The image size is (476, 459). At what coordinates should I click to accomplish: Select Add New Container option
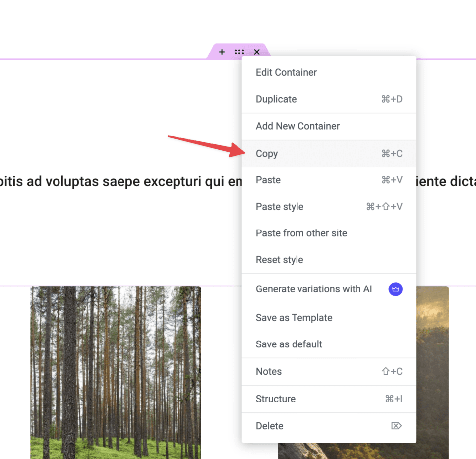297,126
